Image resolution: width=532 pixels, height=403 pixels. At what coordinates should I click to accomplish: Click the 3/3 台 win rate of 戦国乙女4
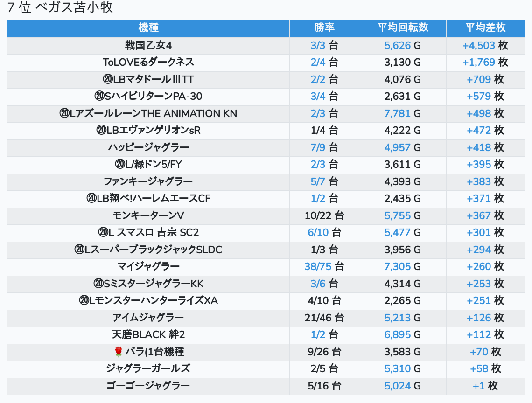(324, 45)
